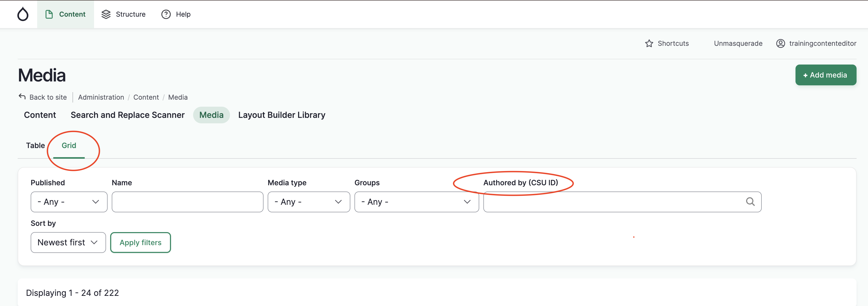Click the Help question mark icon

[x=166, y=14]
